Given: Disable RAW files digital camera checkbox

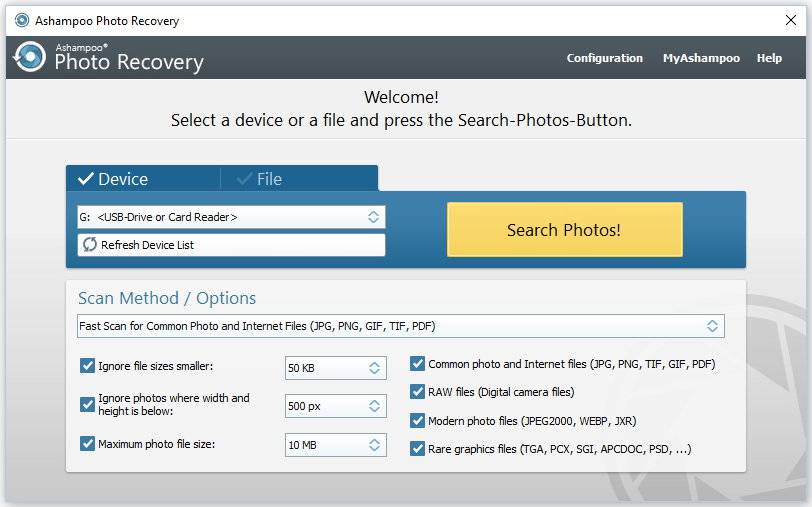Looking at the screenshot, I should click(418, 392).
